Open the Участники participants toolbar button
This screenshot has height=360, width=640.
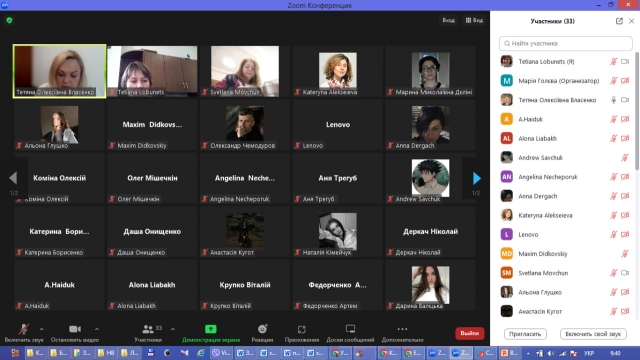(148, 333)
